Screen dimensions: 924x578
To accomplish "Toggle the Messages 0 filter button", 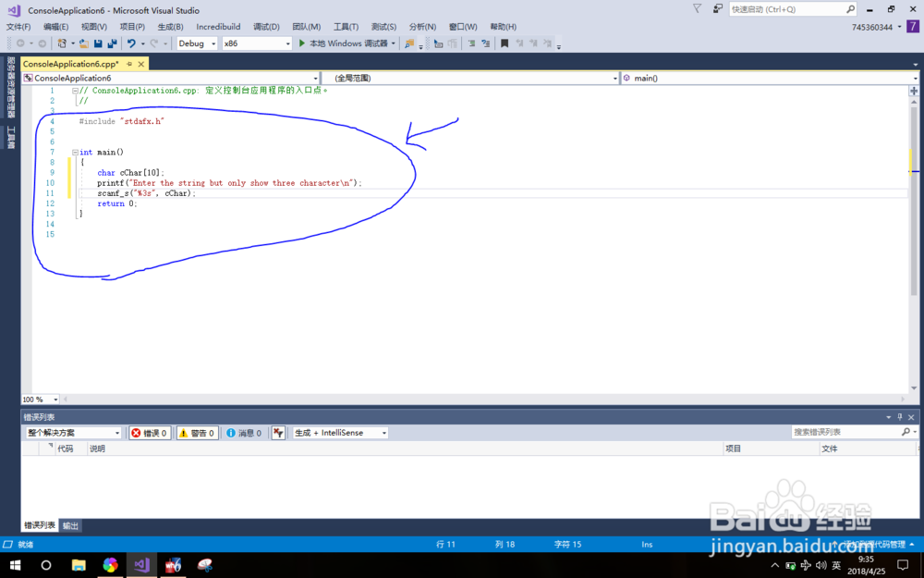I will point(244,433).
